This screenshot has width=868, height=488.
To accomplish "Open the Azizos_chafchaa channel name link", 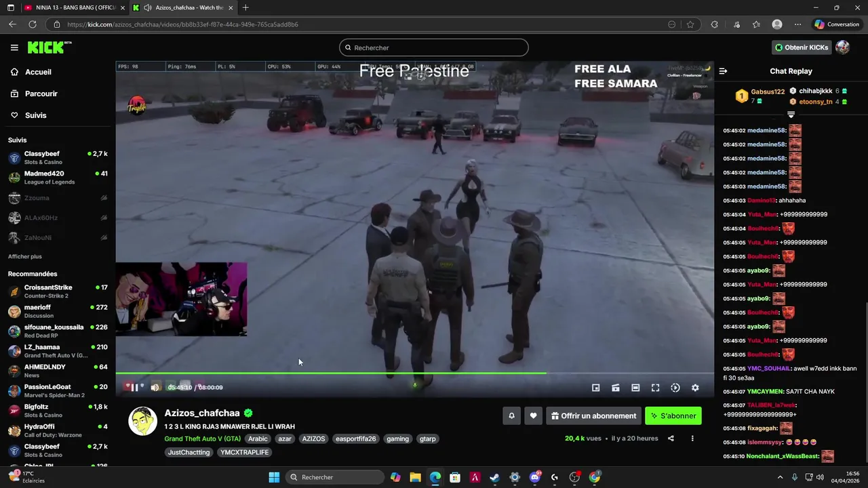I will tap(202, 413).
